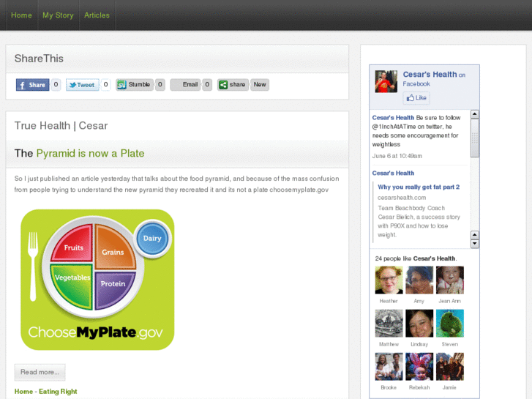Click the Tweet count bubble
Viewport: 532px width, 399px height.
point(106,84)
